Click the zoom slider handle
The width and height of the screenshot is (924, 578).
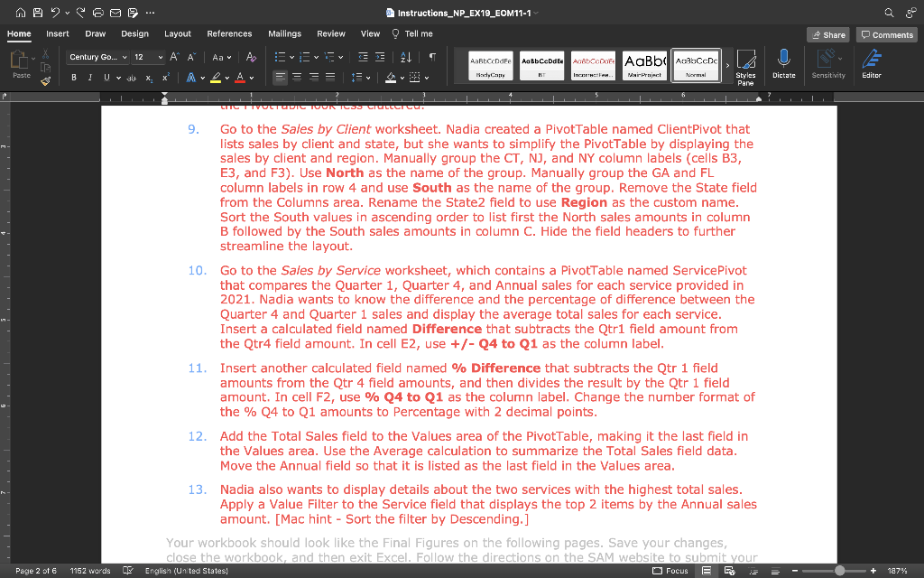coord(840,571)
